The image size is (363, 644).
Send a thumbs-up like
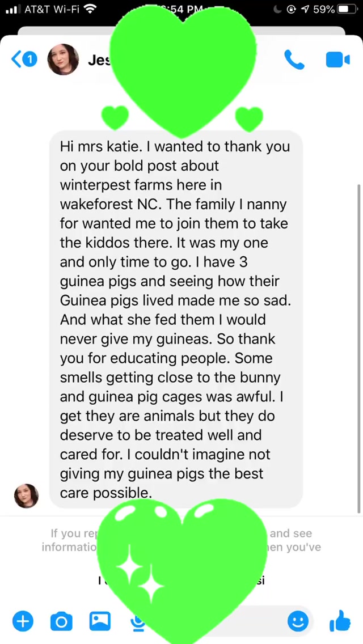click(340, 621)
